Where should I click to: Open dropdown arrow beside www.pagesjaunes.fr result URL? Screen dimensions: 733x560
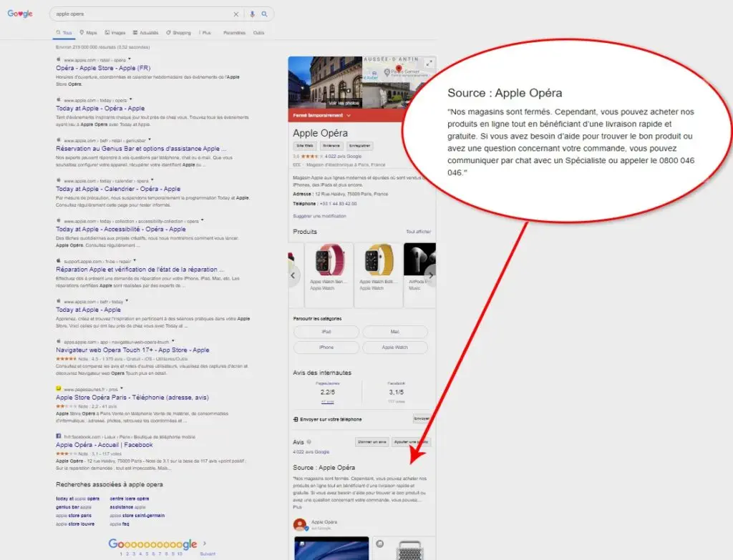(x=122, y=388)
